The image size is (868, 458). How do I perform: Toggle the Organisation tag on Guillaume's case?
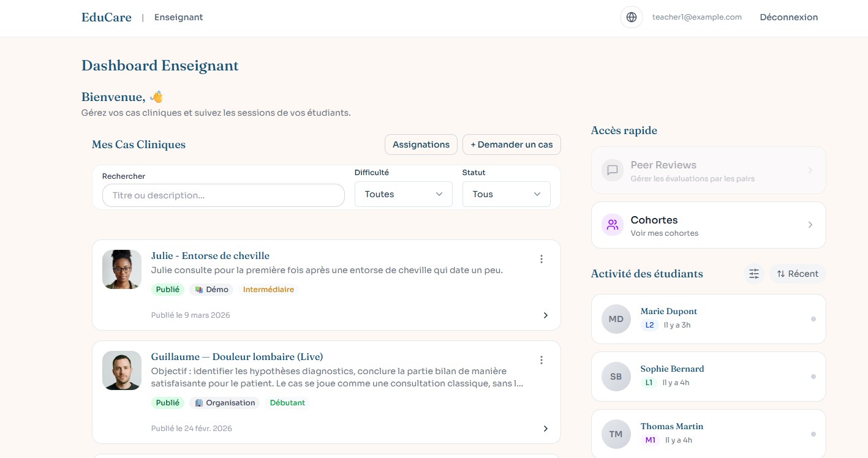click(x=224, y=402)
